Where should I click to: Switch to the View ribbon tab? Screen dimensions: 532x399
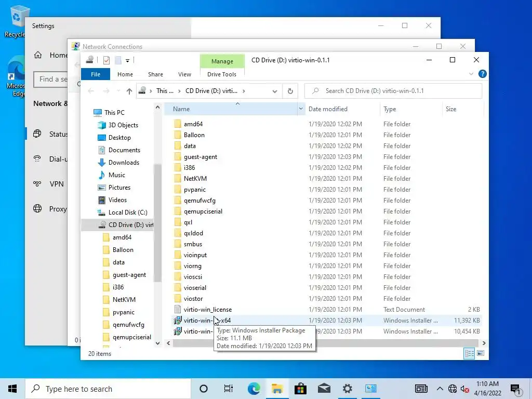[184, 74]
